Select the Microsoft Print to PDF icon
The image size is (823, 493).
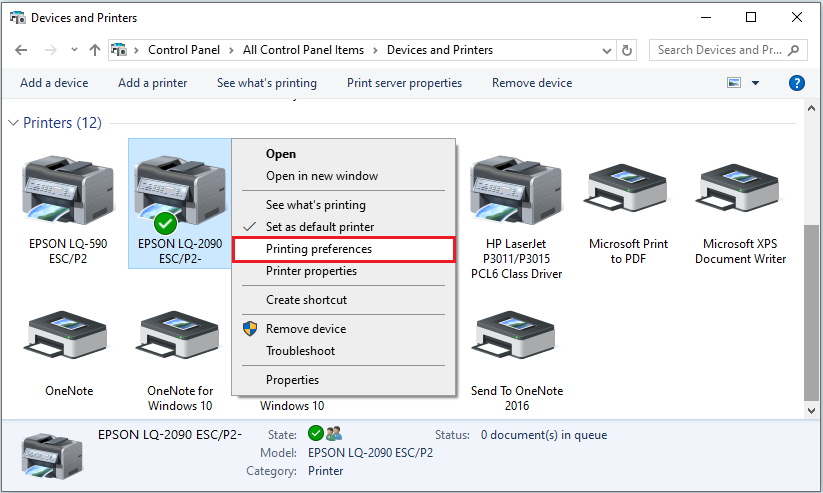628,190
